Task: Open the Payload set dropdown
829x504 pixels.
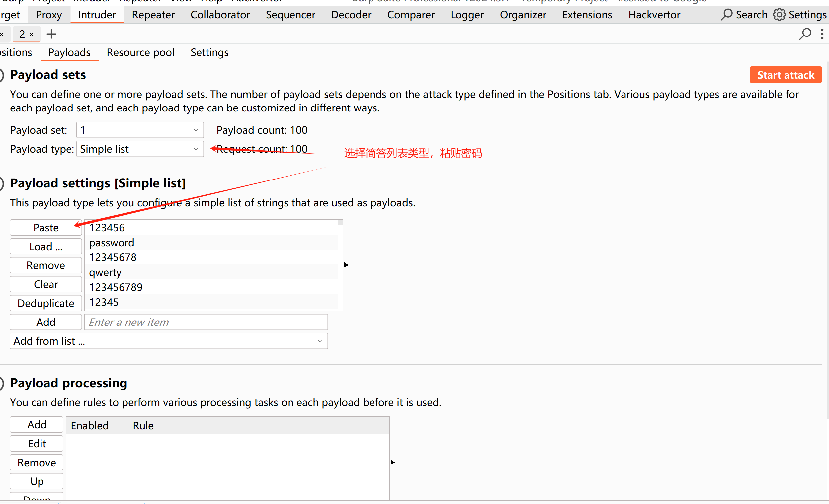Action: pyautogui.click(x=140, y=130)
